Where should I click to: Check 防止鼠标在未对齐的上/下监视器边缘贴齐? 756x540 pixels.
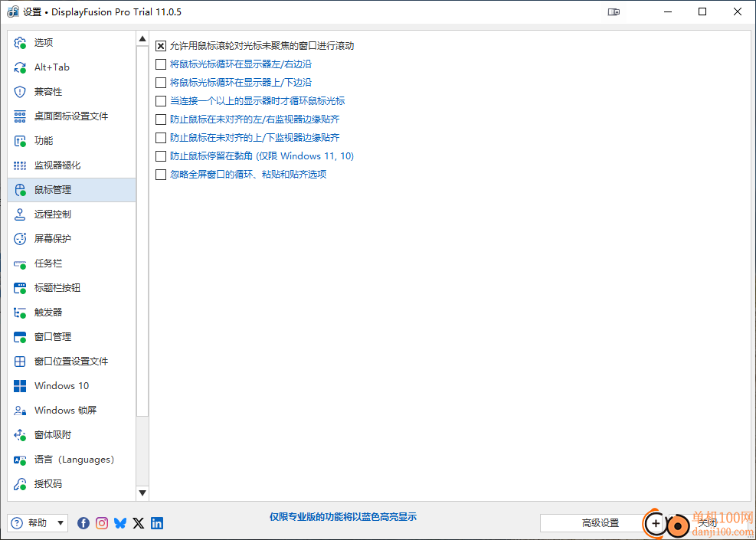pos(161,137)
